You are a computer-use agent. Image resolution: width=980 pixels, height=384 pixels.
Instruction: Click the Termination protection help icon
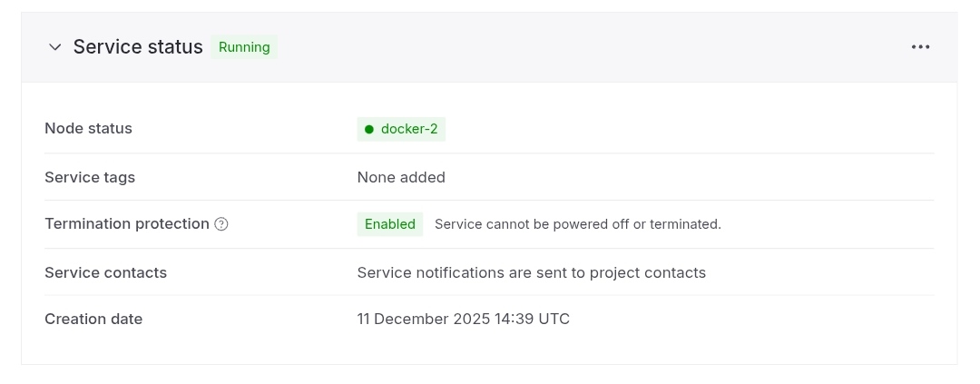coord(221,224)
